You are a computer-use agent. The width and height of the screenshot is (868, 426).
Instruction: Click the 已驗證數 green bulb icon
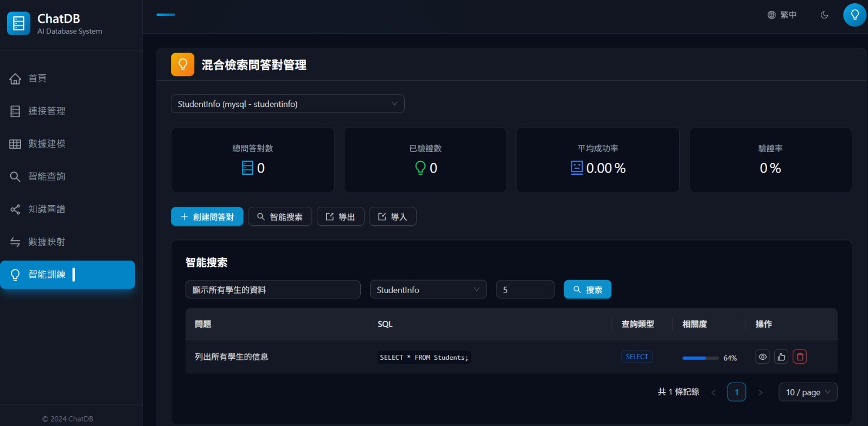(x=420, y=168)
